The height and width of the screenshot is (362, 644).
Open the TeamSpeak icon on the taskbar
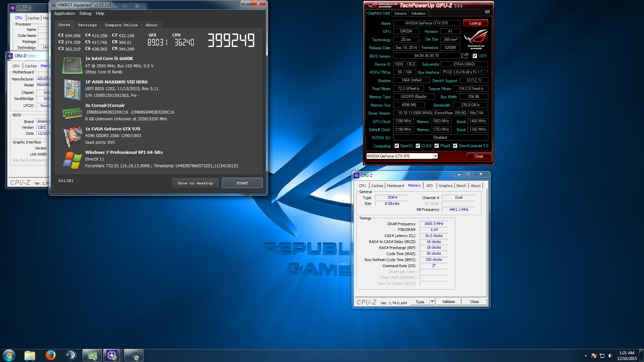[71, 355]
